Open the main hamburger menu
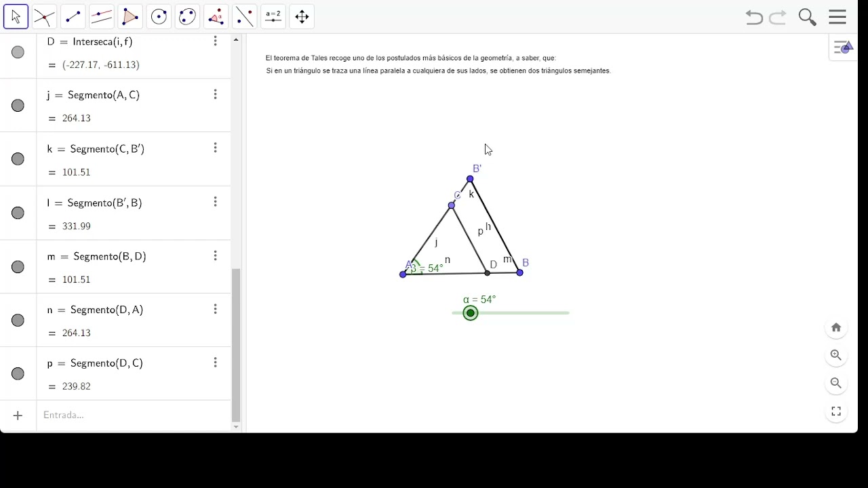Viewport: 868px width, 488px height. [837, 17]
